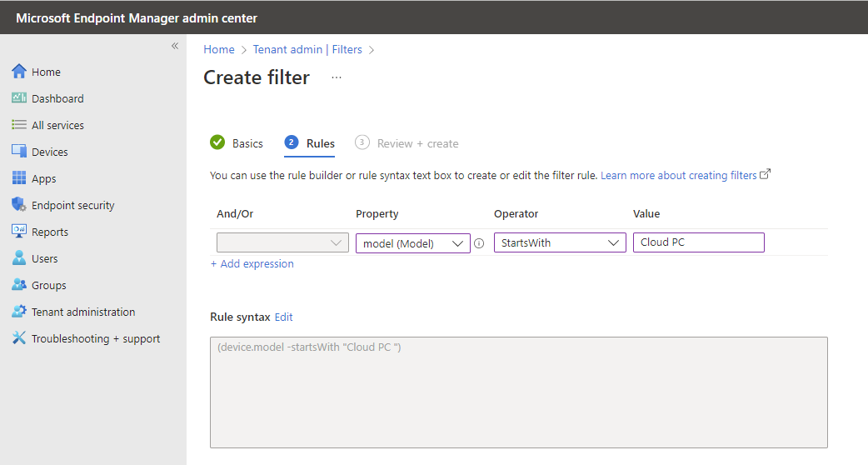Screen dimensions: 868x465
Task: Click the Users person icon
Action: (x=19, y=257)
